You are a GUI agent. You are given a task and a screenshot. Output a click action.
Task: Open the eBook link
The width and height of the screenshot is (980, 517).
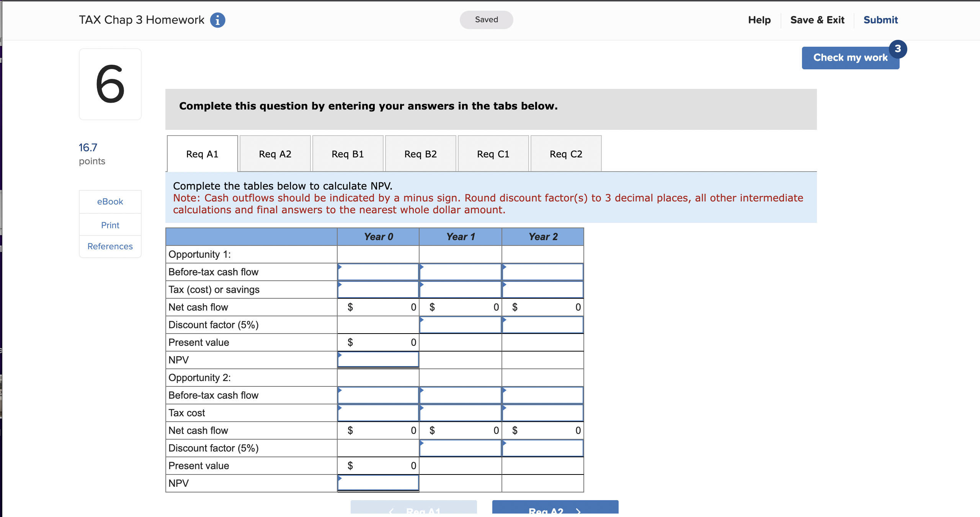[x=110, y=201]
